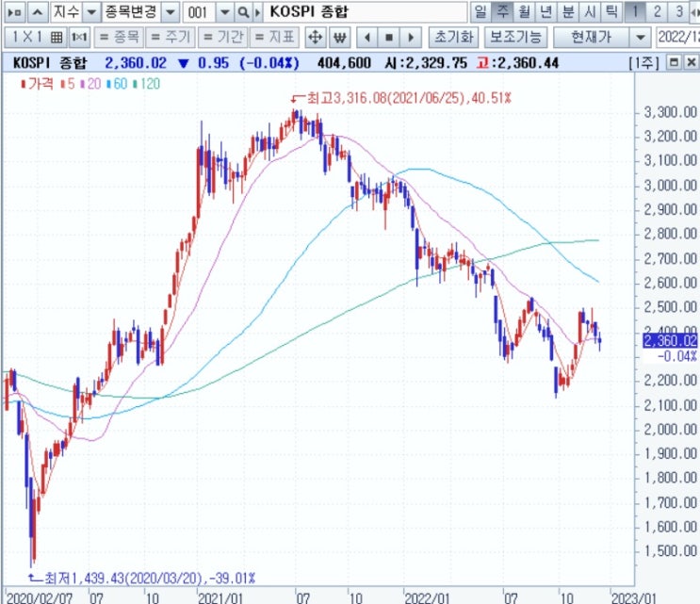Open the 보조기능 auxiliary functions button
Image resolution: width=700 pixels, height=604 pixels.
coord(515,38)
